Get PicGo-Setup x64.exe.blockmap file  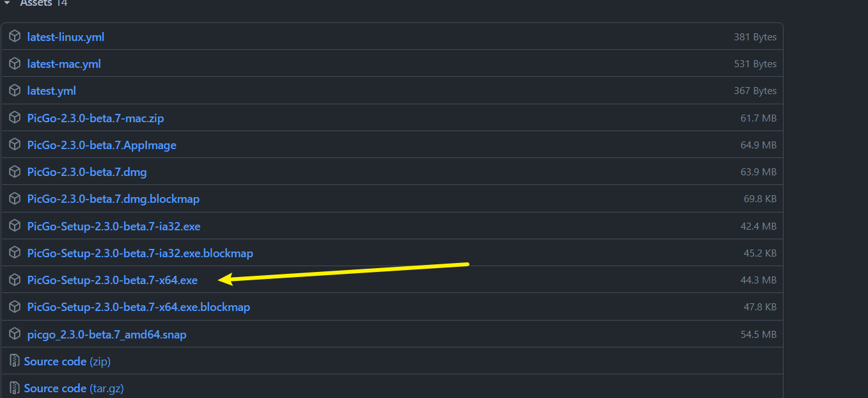click(139, 307)
